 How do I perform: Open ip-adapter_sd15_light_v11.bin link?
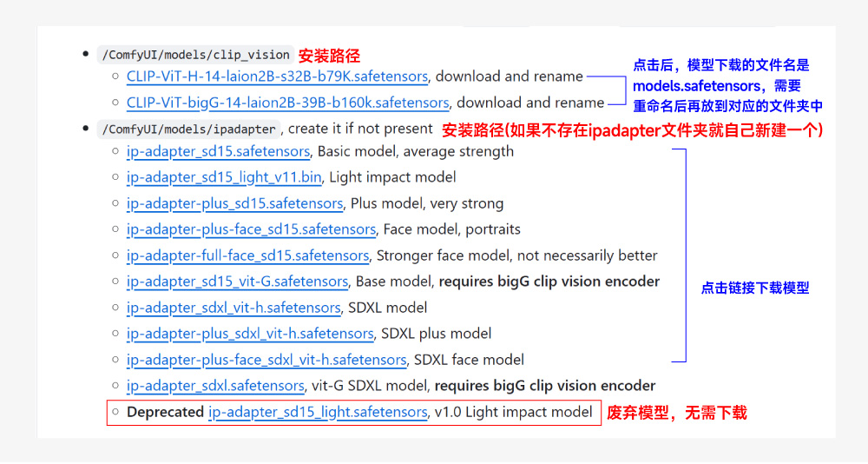click(224, 177)
